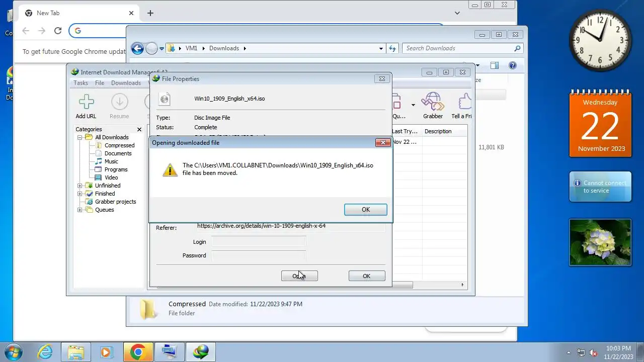644x362 pixels.
Task: Click the Finished category label
Action: (x=105, y=194)
